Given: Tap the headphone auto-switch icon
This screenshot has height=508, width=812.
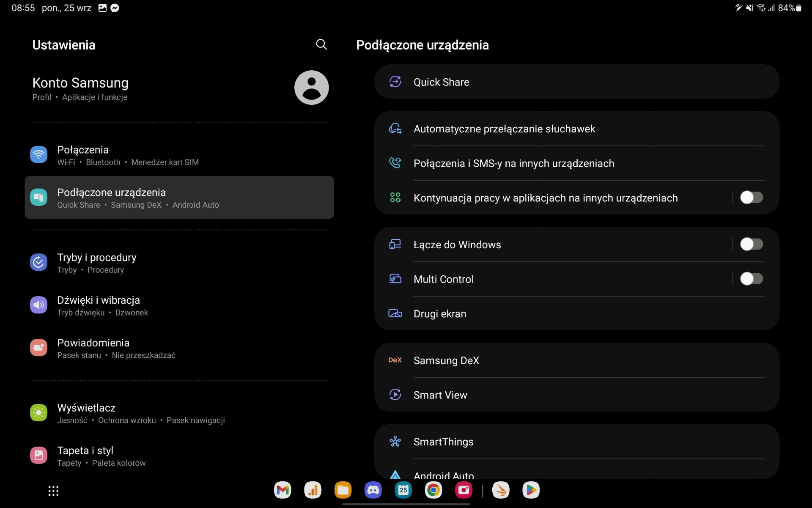Looking at the screenshot, I should [x=395, y=128].
